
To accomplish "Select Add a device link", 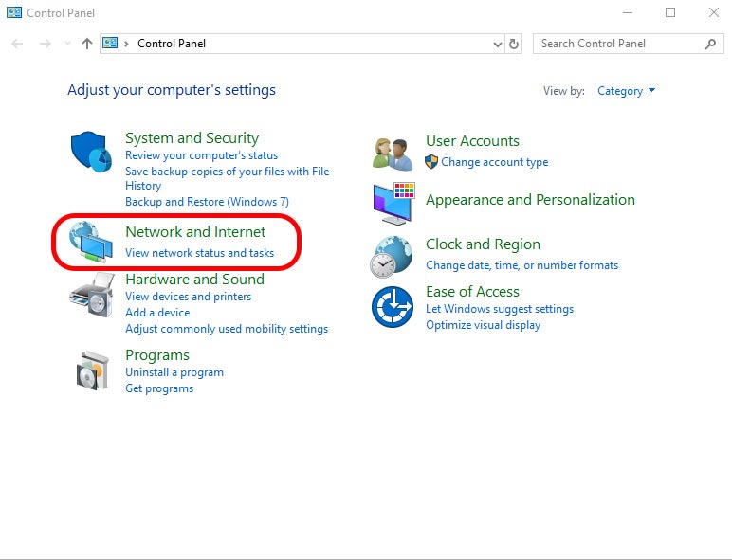I will click(x=157, y=312).
